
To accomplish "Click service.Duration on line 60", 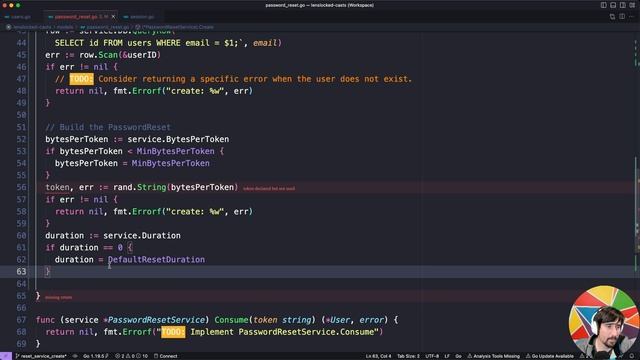I will 142,236.
